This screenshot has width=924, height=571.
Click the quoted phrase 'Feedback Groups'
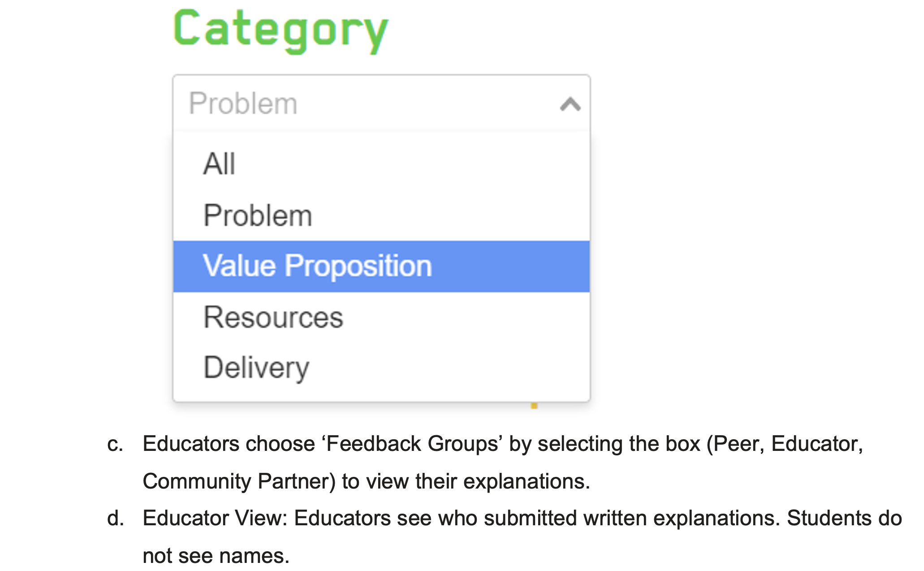412,444
